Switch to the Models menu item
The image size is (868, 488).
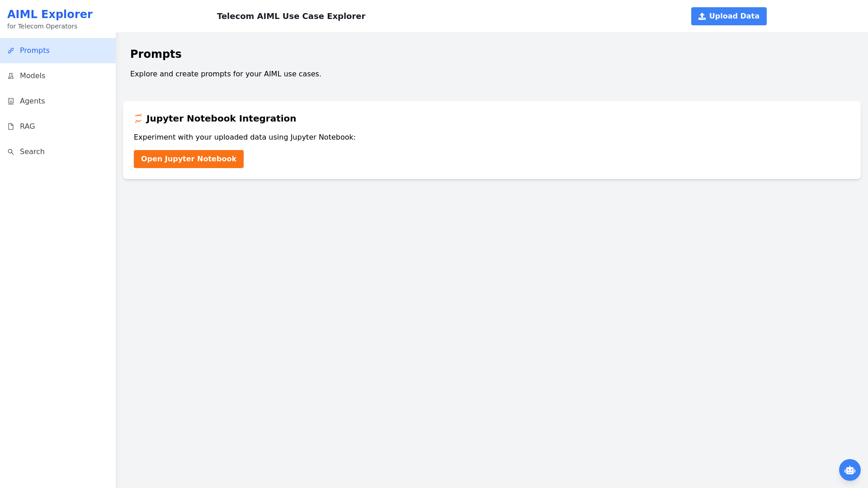click(x=33, y=76)
